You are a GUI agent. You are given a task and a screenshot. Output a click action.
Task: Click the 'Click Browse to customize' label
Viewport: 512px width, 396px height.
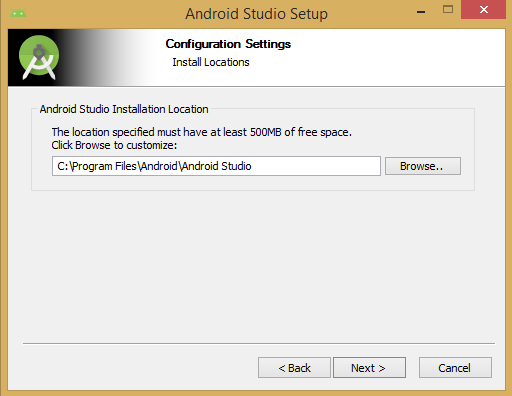coord(114,145)
